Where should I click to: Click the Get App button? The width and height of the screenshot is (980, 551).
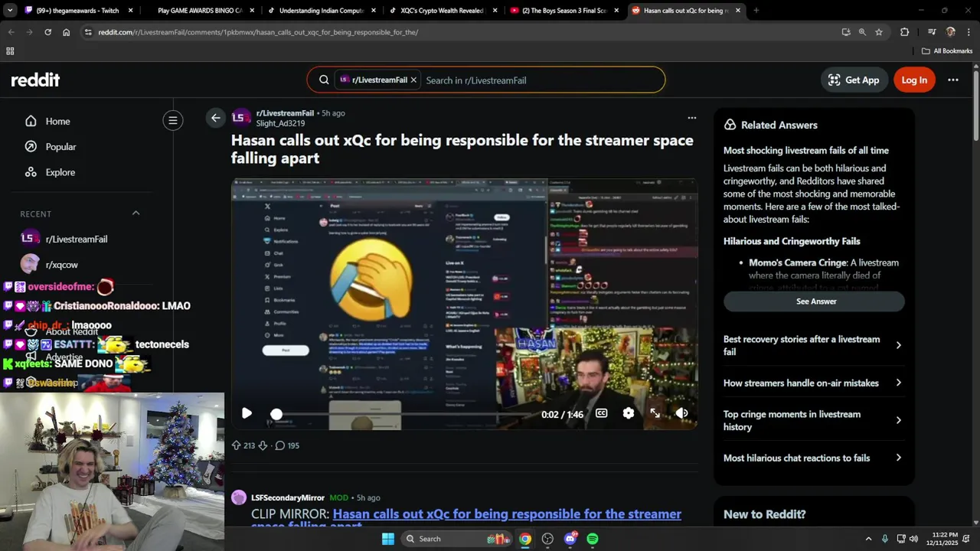(854, 80)
